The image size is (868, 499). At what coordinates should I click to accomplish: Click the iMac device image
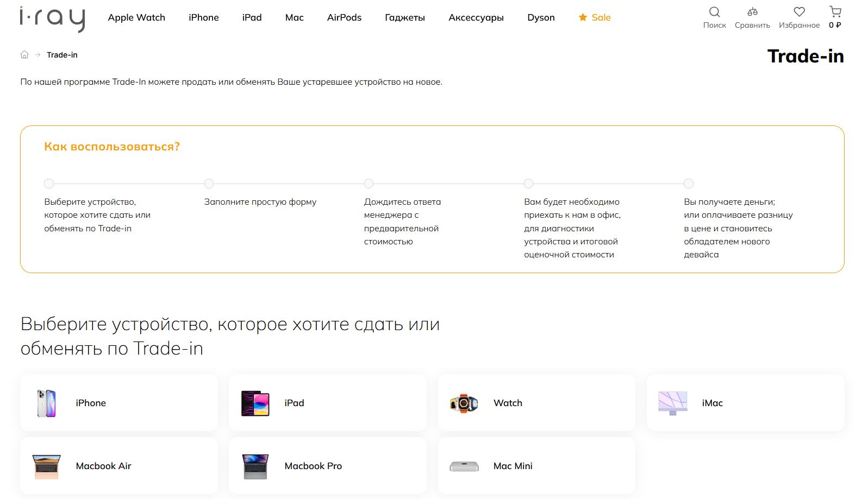point(673,403)
